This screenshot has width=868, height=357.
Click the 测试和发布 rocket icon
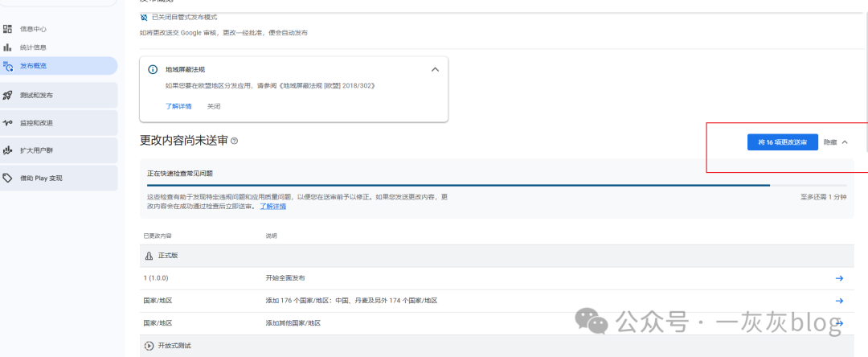tap(8, 95)
